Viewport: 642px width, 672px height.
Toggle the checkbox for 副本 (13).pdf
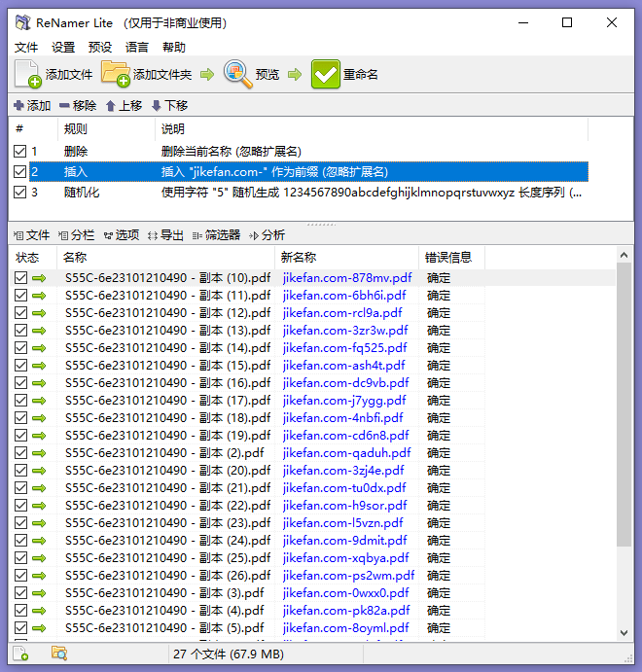20,331
